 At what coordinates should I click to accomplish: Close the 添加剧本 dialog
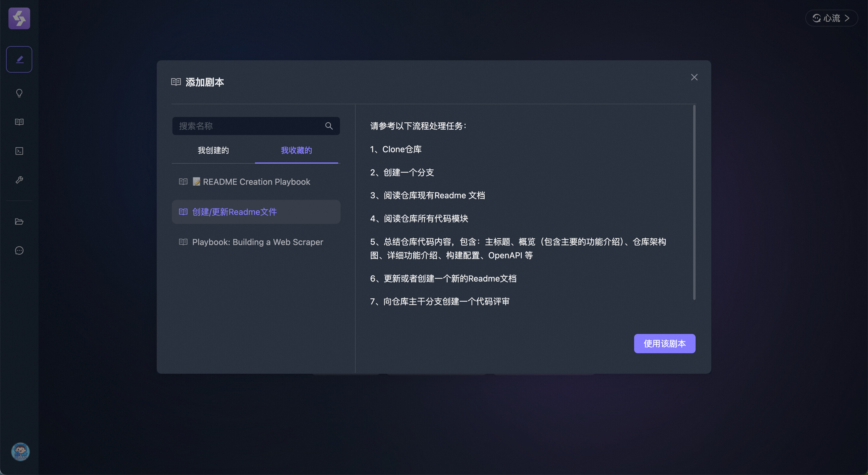pos(694,77)
